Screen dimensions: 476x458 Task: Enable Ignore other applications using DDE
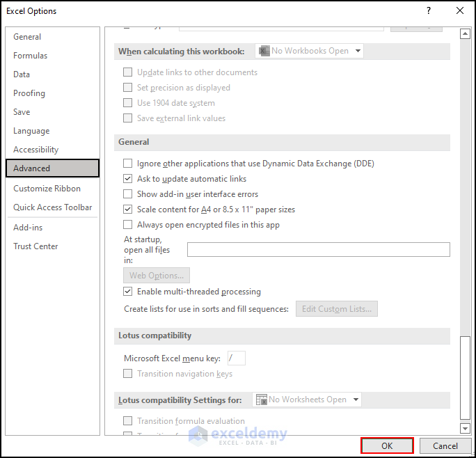point(128,164)
